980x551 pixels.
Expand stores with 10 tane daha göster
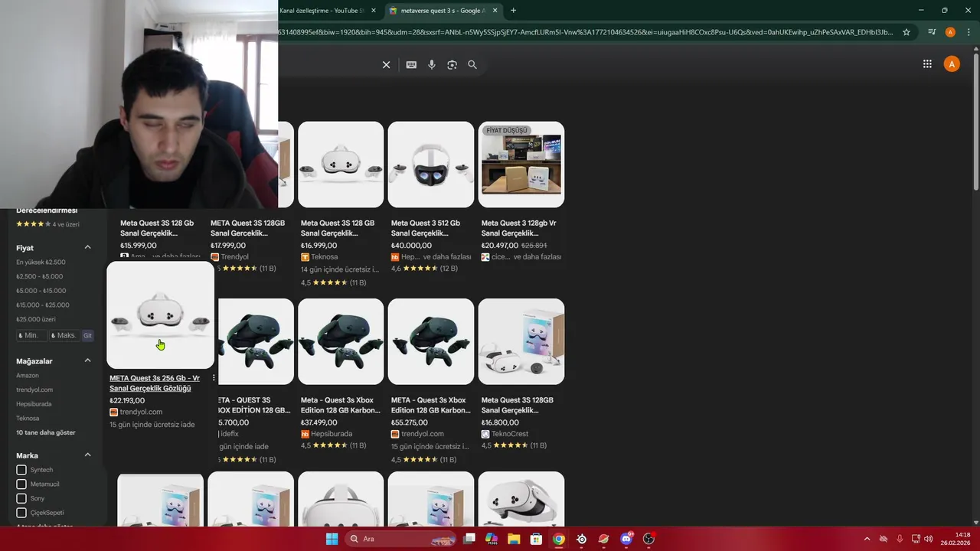[46, 432]
